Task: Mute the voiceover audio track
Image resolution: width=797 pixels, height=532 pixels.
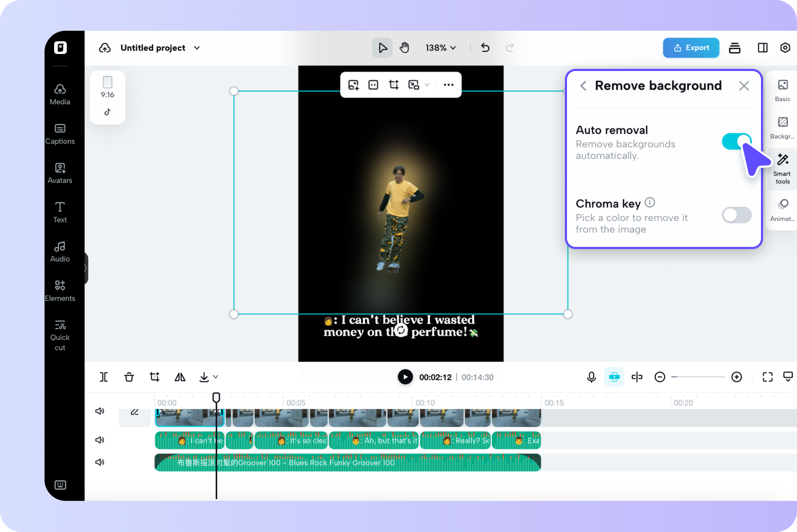Action: pyautogui.click(x=100, y=440)
